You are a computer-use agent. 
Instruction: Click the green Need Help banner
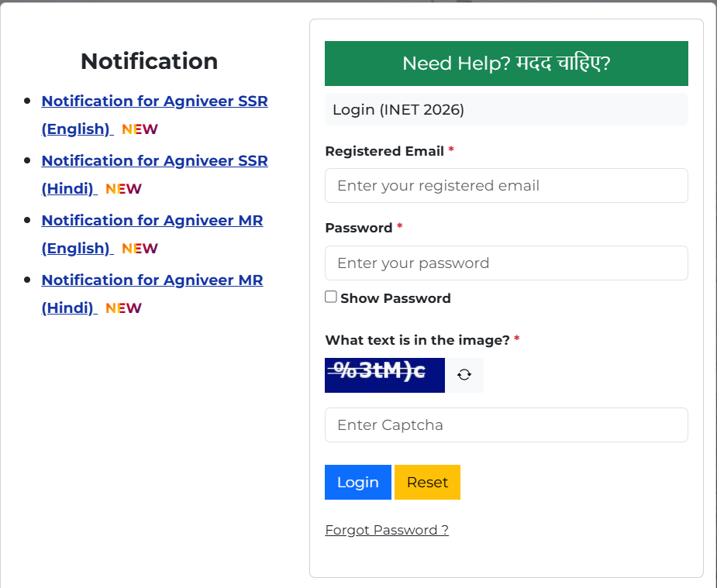coord(506,64)
